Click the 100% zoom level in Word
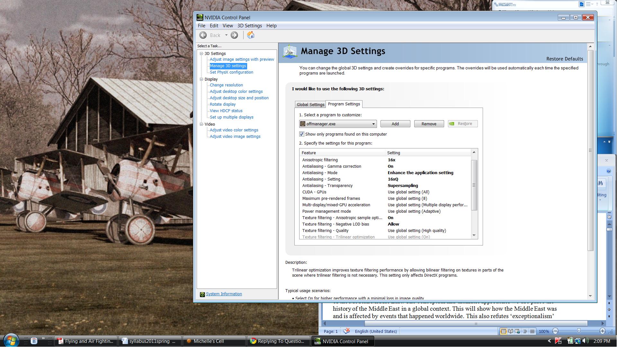644x347 pixels. (544, 331)
